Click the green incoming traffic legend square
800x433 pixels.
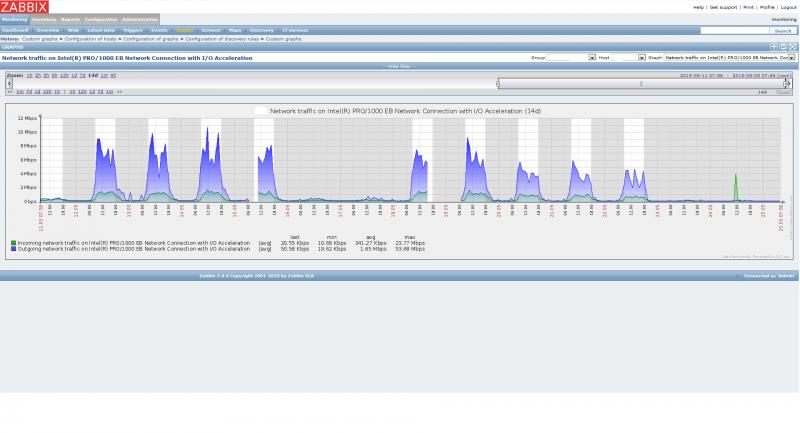click(x=13, y=243)
